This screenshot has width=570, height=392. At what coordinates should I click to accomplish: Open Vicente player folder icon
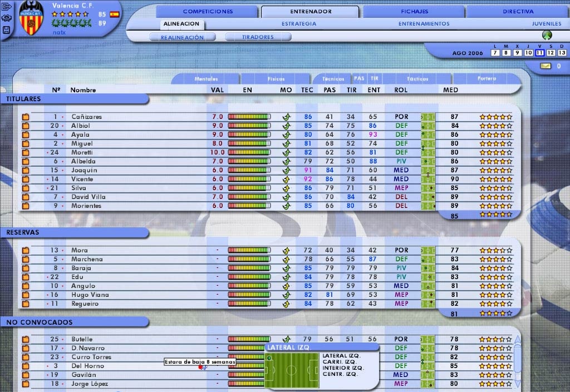pos(26,179)
